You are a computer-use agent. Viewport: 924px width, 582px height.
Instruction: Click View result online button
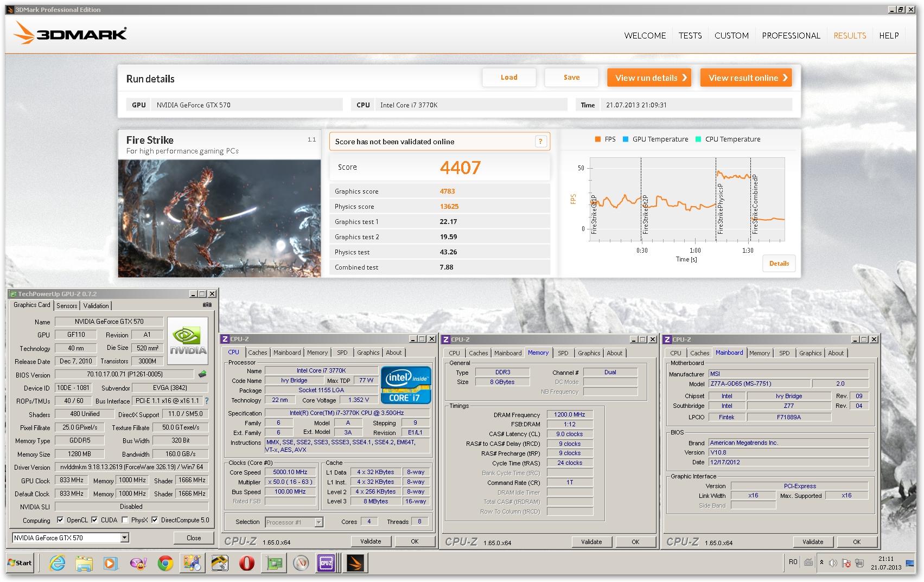(746, 78)
